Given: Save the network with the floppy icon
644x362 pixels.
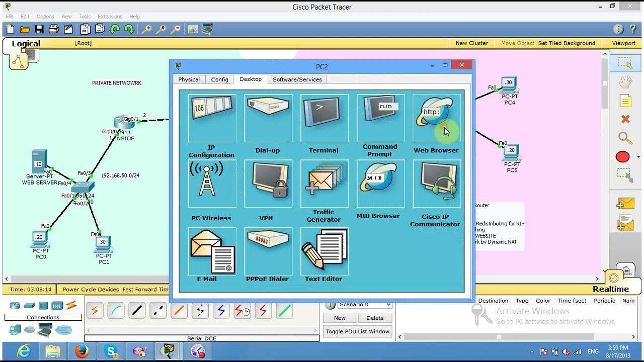Looking at the screenshot, I should click(x=39, y=29).
